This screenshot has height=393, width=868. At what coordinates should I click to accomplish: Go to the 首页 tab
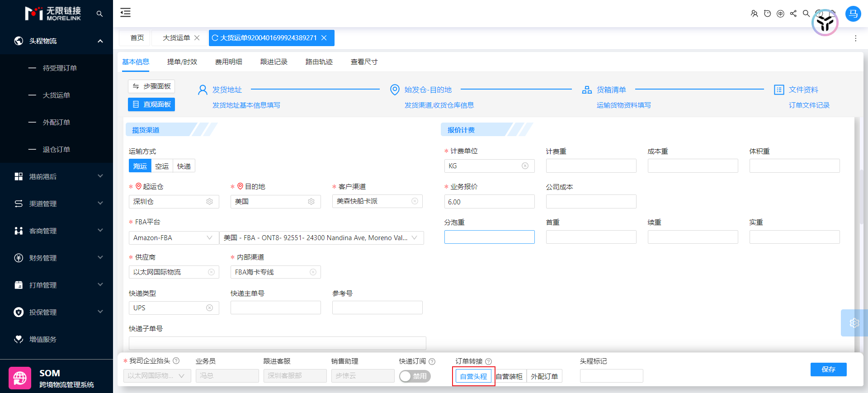[137, 38]
